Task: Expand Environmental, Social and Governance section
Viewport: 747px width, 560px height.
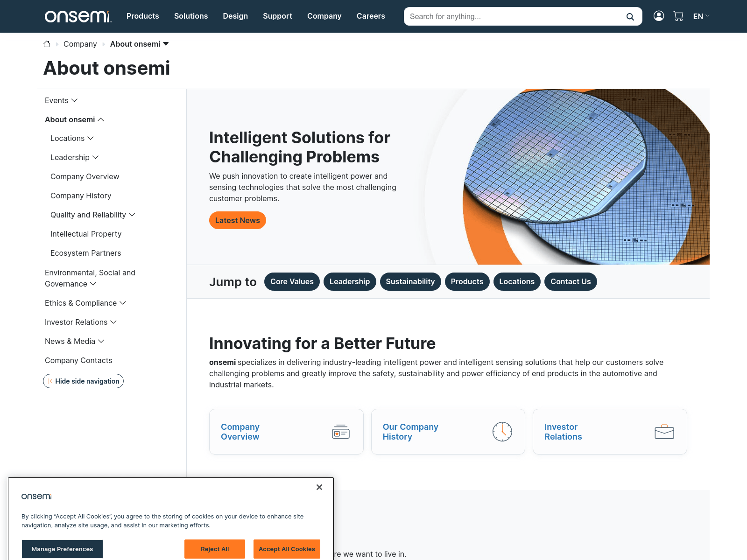Action: pyautogui.click(x=93, y=284)
